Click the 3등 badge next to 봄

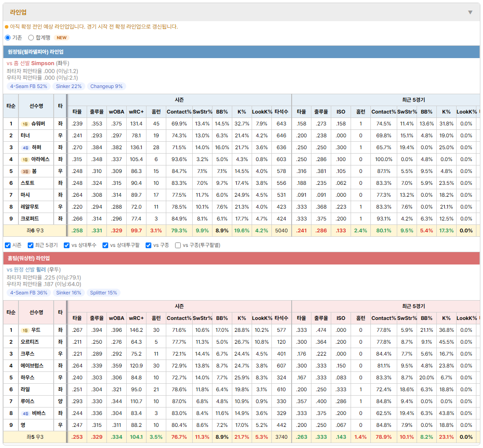pos(26,171)
